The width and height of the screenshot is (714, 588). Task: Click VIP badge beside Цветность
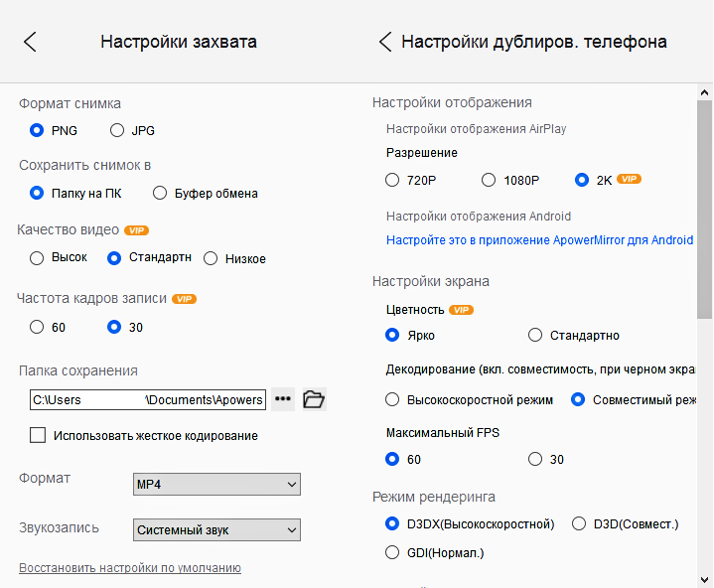coord(461,310)
